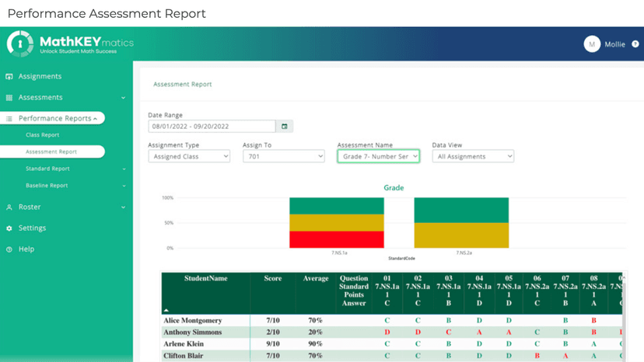644x362 pixels.
Task: Click the Performance Reports list icon
Action: pyautogui.click(x=9, y=119)
